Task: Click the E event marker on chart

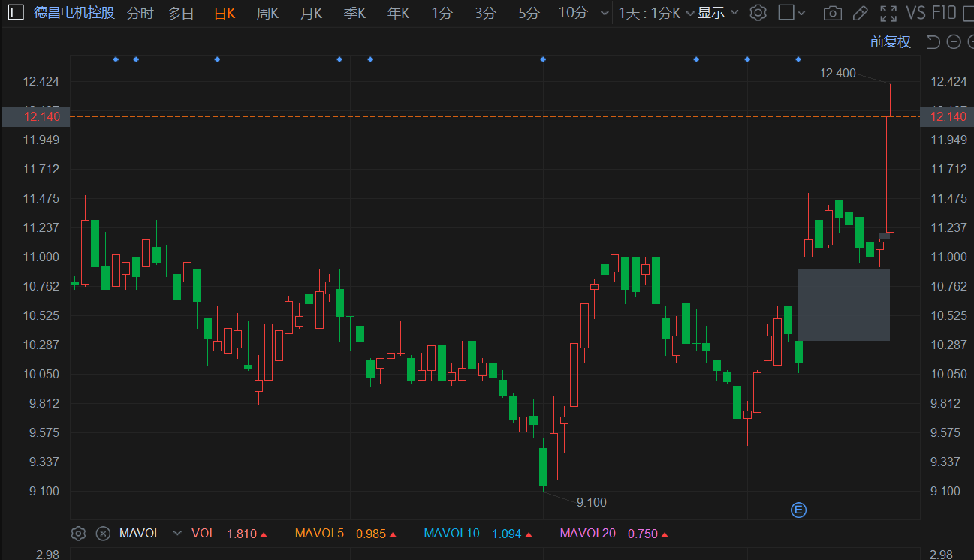Action: point(798,510)
